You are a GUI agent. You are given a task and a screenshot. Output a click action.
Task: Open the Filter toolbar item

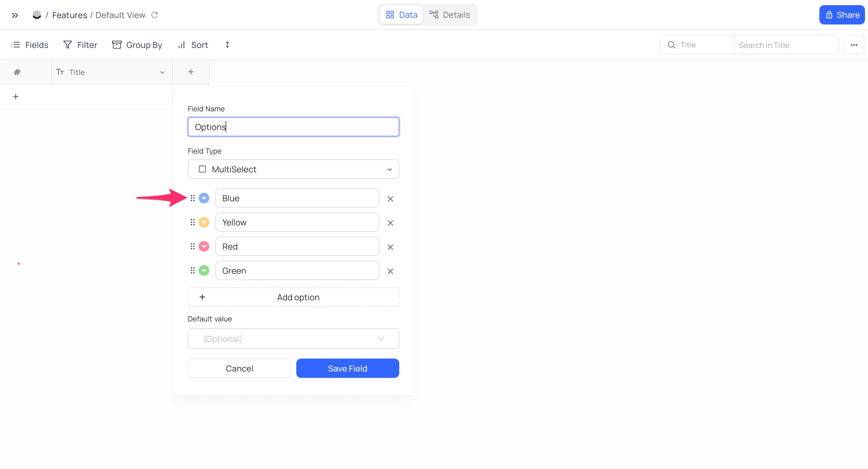(x=80, y=45)
